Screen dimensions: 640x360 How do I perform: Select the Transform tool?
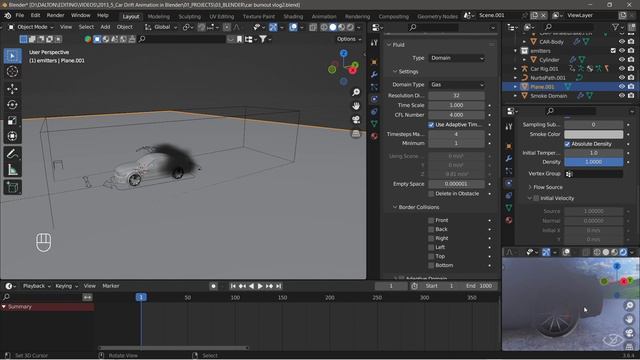click(12, 136)
